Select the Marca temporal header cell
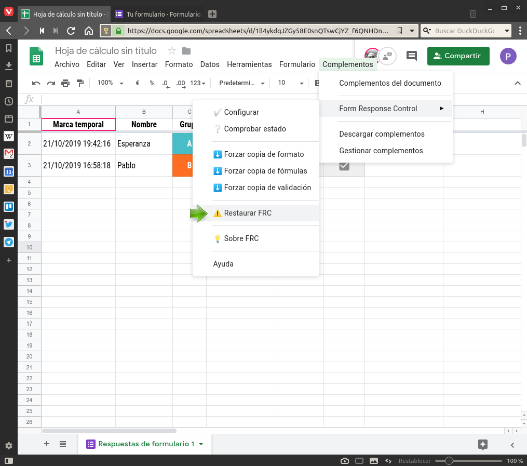 (78, 124)
